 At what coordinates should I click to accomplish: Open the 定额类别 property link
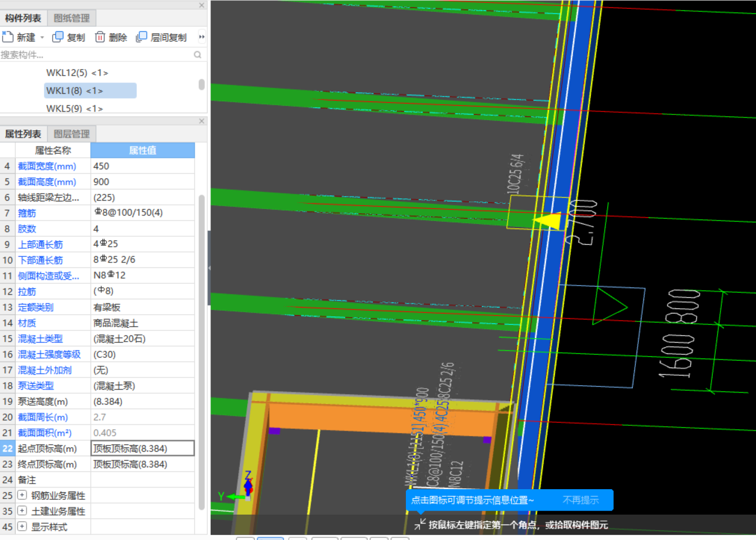[x=36, y=307]
